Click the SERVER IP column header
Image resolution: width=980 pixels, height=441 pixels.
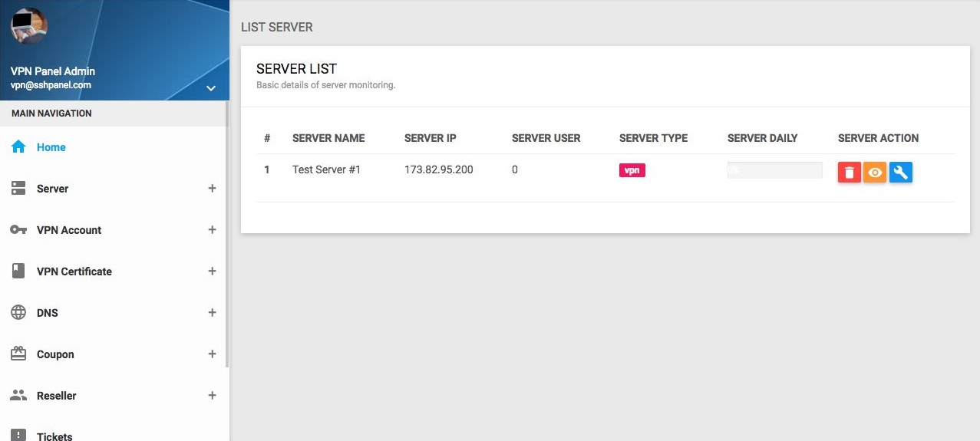point(431,138)
